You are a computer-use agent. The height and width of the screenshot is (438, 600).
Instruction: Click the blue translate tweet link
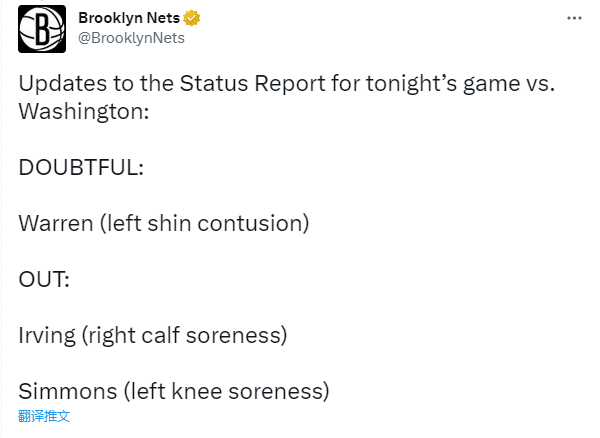coord(44,415)
